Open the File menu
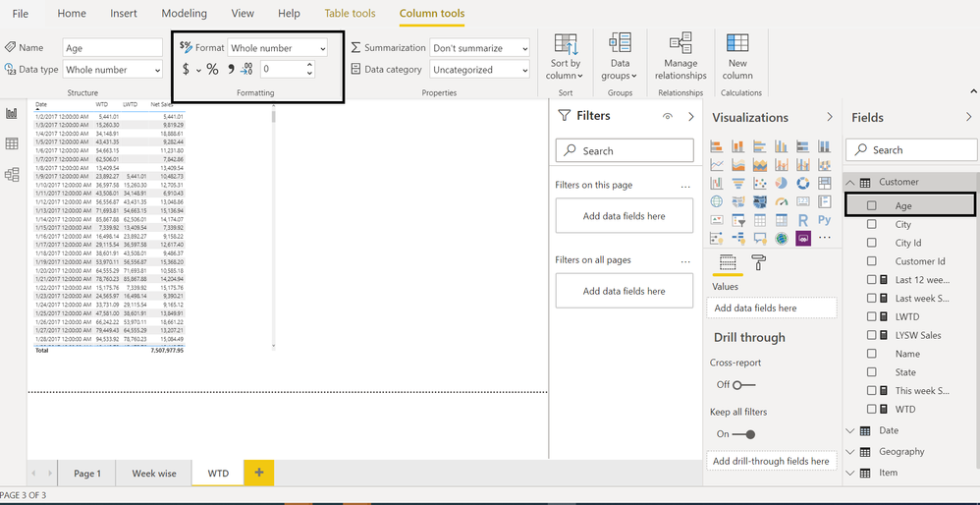Screen dimensions: 980x505 [21, 13]
